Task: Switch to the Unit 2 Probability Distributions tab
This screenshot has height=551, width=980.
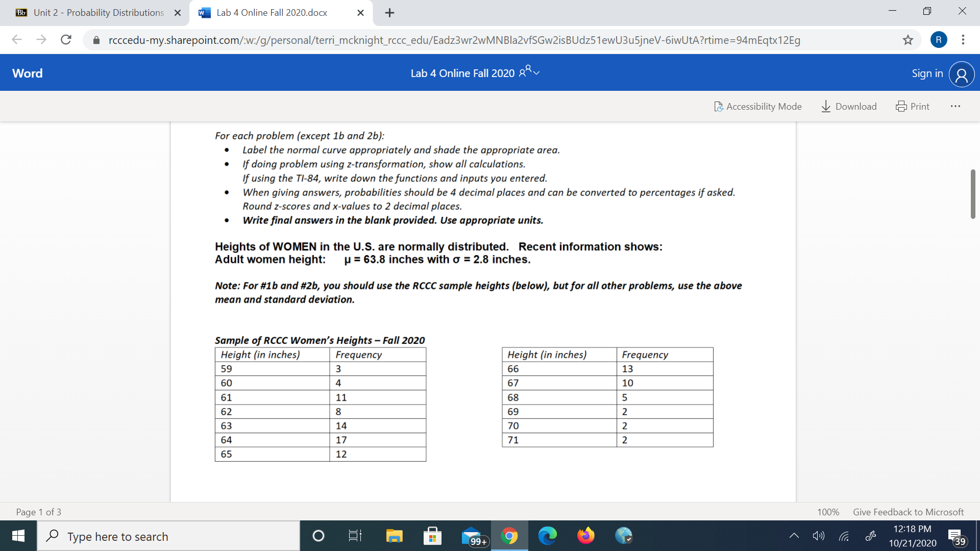Action: click(x=97, y=12)
